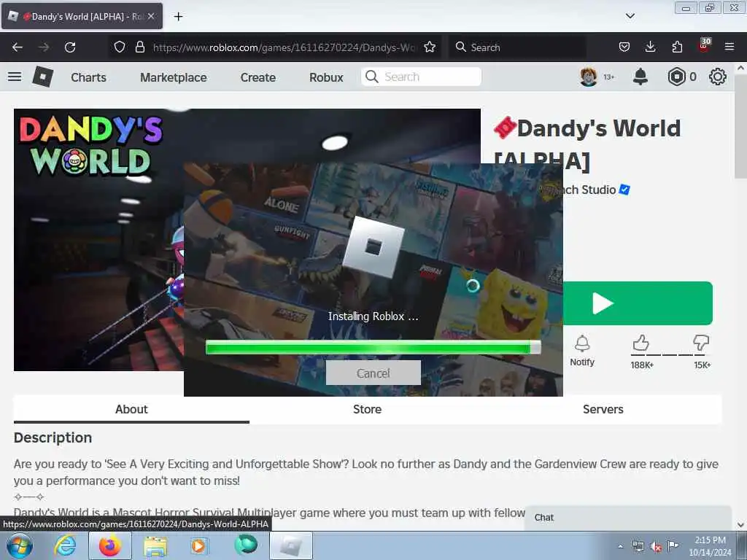Open the Robux balance icon
This screenshot has height=560, width=747.
click(676, 77)
